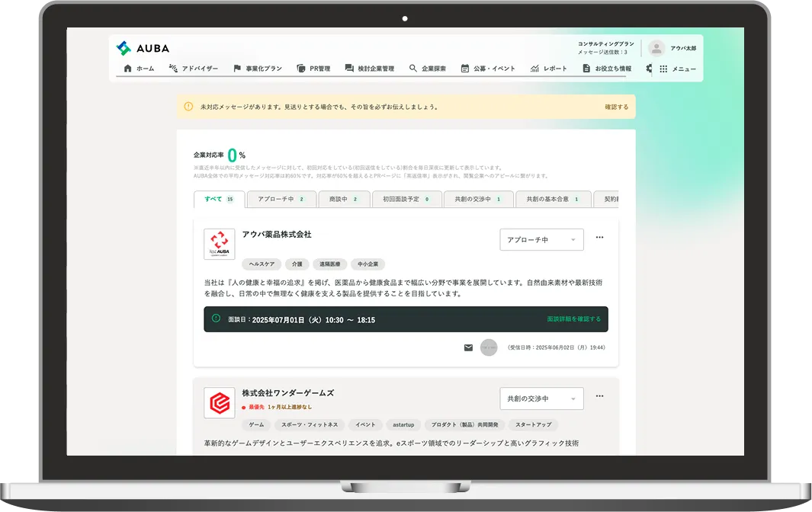
Task: Go to ホーム via house icon
Action: 139,69
